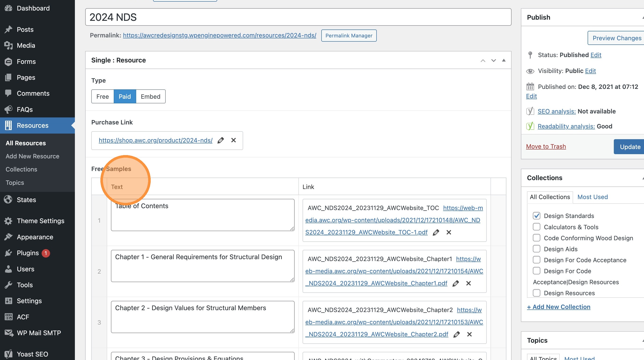Click the Move to Trash link

546,146
